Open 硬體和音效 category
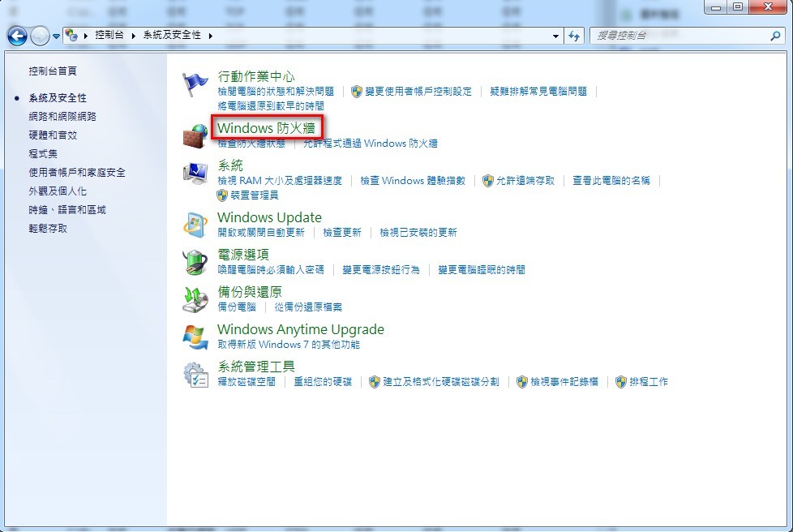The image size is (793, 532). (53, 135)
